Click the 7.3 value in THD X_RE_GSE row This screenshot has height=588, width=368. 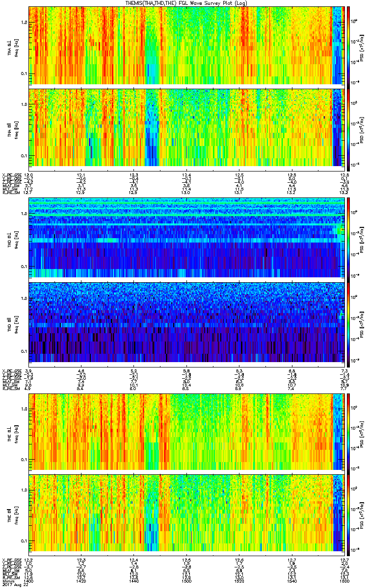[344, 371]
